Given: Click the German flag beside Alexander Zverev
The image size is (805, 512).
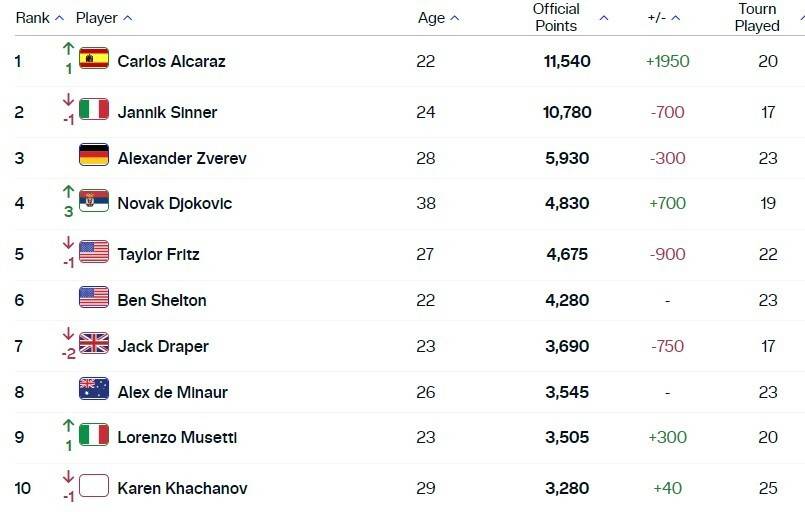Looking at the screenshot, I should tap(94, 156).
